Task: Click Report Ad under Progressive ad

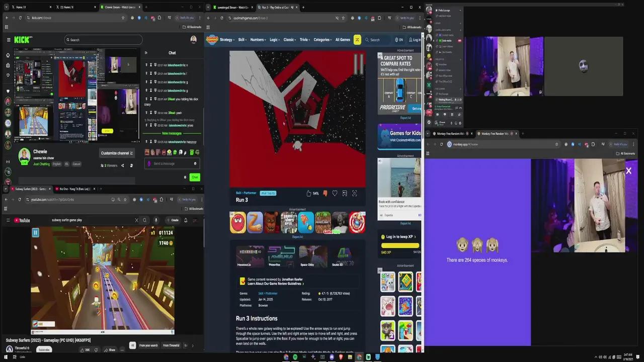Action: 405,118
